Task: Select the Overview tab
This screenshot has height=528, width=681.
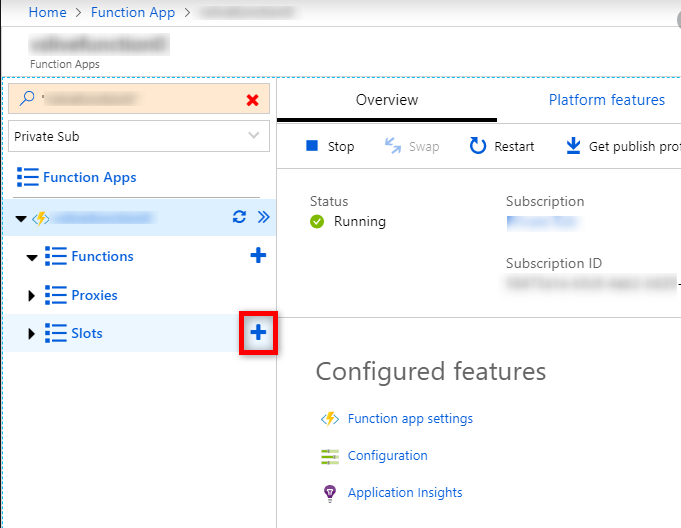Action: click(387, 100)
